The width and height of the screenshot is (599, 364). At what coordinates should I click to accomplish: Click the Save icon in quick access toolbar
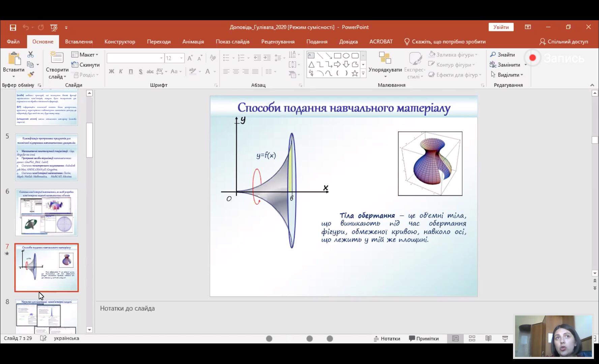(13, 27)
